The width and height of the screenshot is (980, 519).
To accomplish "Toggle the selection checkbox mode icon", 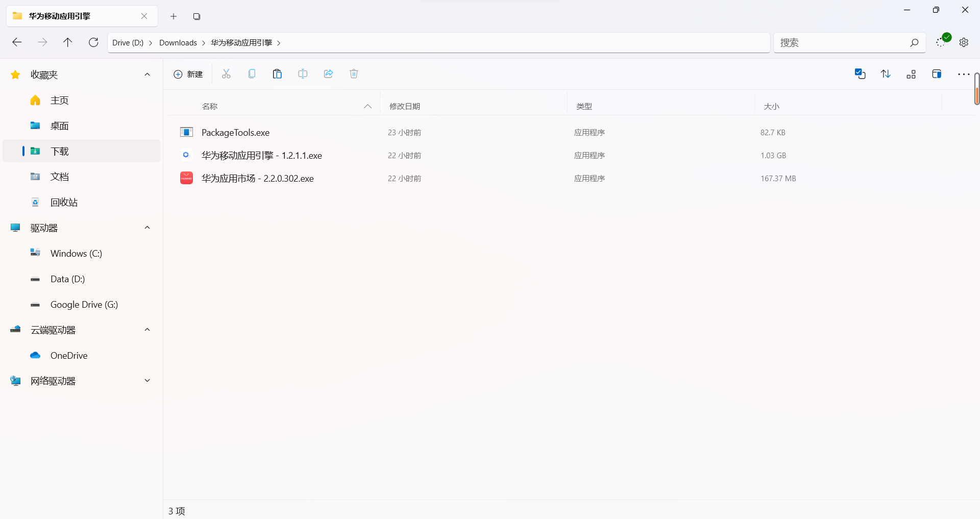I will click(x=860, y=74).
